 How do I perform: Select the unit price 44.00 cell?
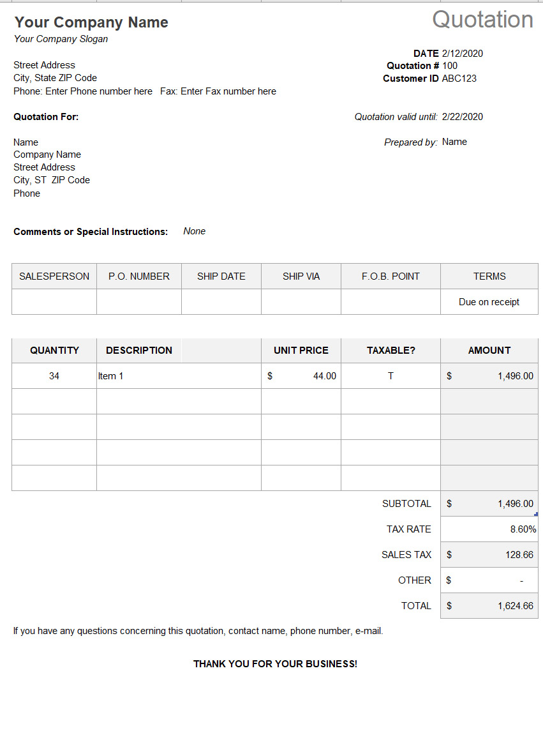point(301,376)
